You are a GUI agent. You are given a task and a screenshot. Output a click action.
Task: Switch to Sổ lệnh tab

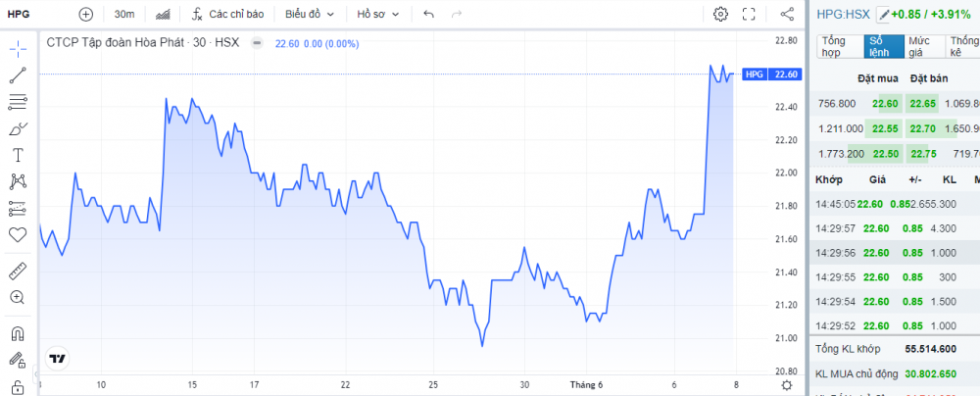(883, 47)
